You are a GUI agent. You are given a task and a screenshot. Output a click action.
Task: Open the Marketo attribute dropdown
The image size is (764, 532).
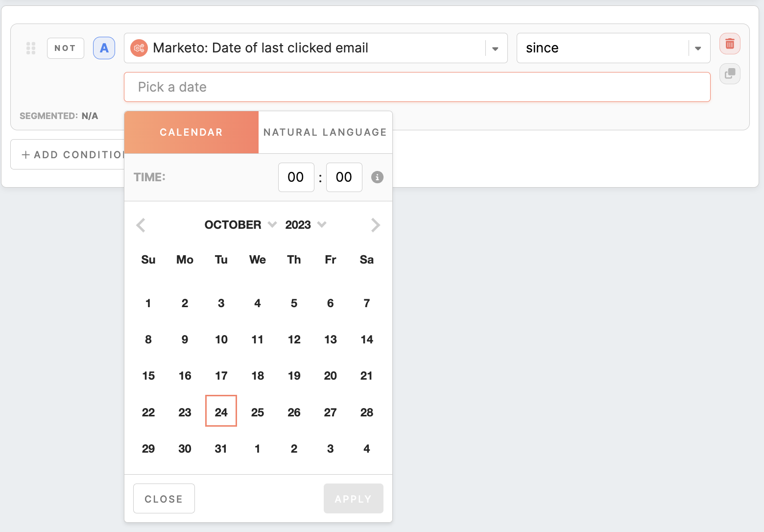[316, 48]
